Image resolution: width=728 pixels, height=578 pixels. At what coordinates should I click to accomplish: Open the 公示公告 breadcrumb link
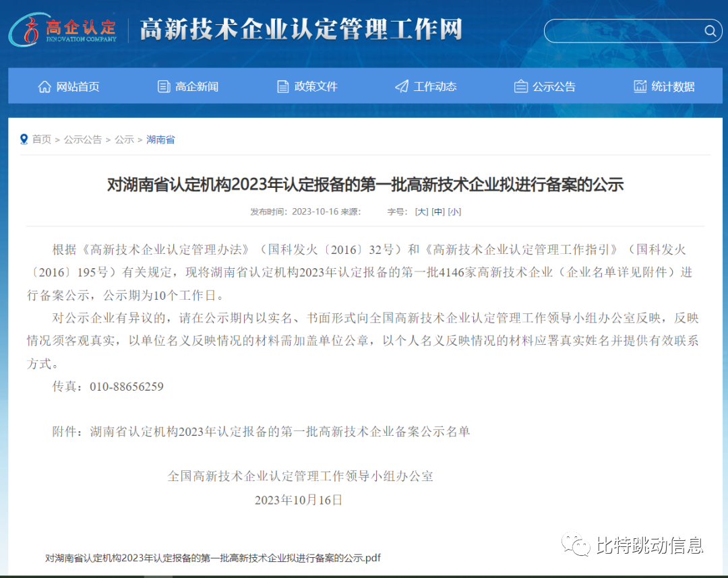pos(83,139)
